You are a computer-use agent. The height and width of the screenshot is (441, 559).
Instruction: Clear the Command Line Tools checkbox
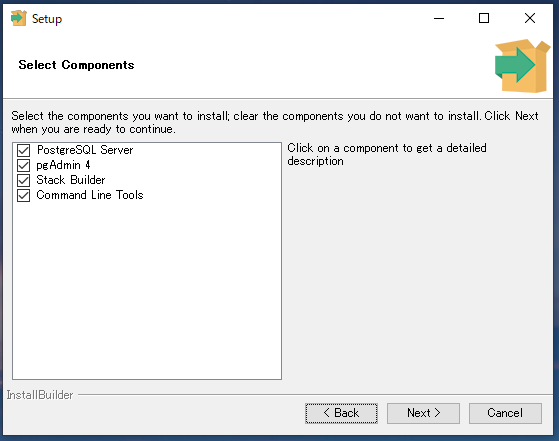pyautogui.click(x=24, y=195)
